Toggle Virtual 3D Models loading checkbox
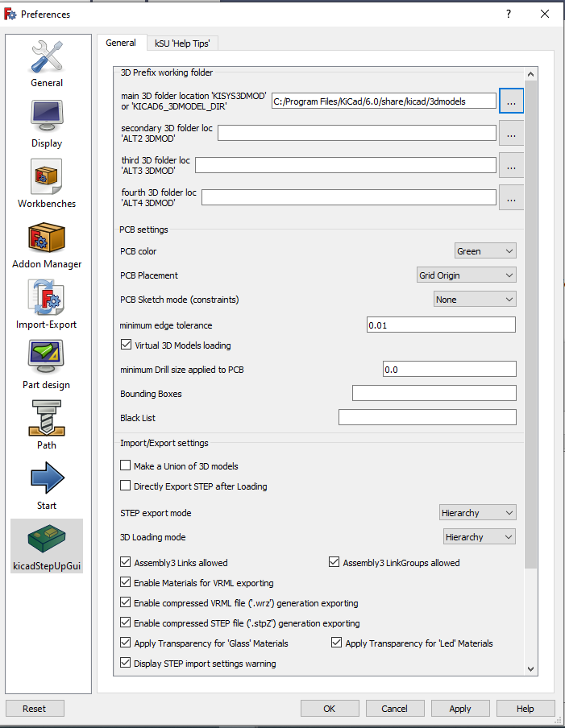565x728 pixels. click(x=126, y=345)
